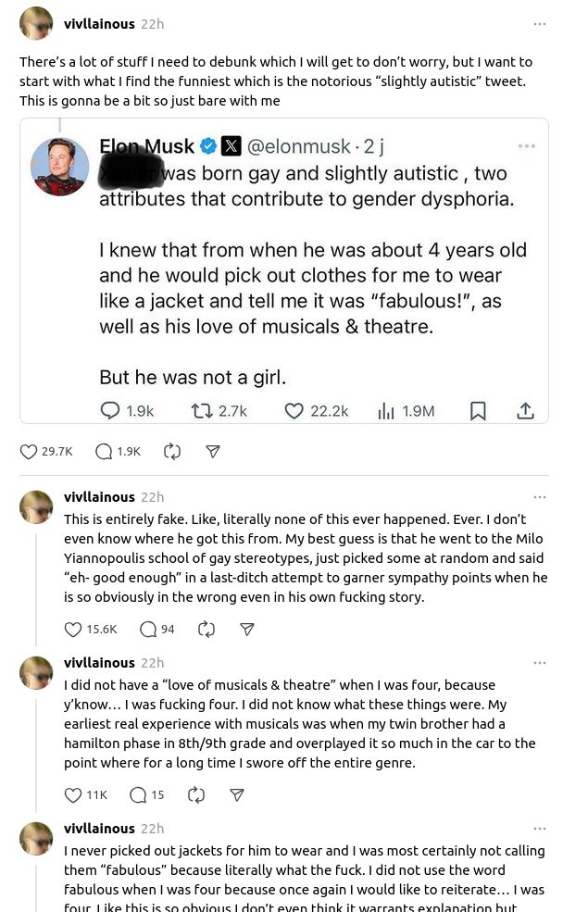Open more options on "entirely fake" reply
Viewport: 588px width, 912px height.
(540, 497)
